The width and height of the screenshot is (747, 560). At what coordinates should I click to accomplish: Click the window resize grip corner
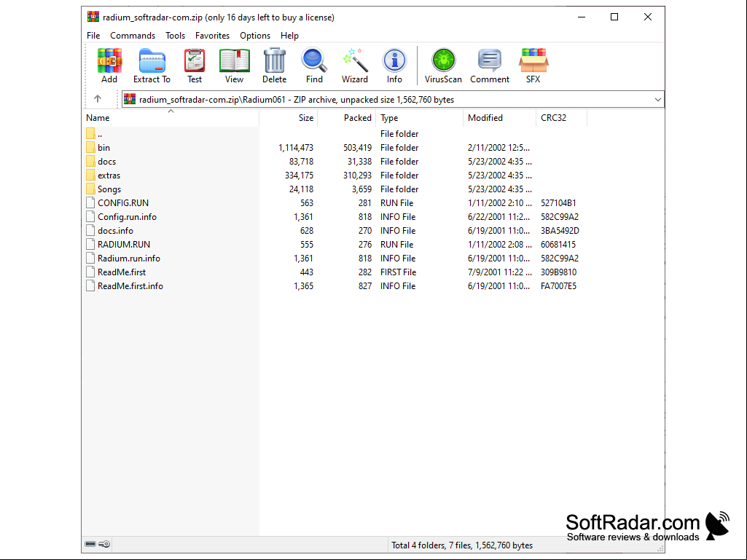660,548
